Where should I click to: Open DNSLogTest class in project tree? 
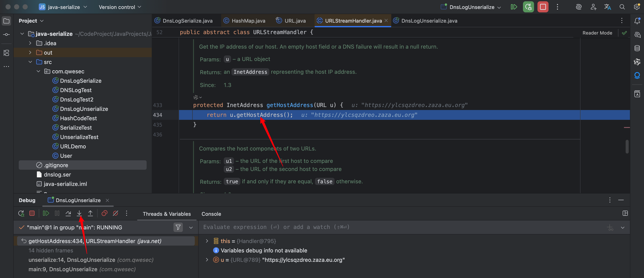point(75,90)
